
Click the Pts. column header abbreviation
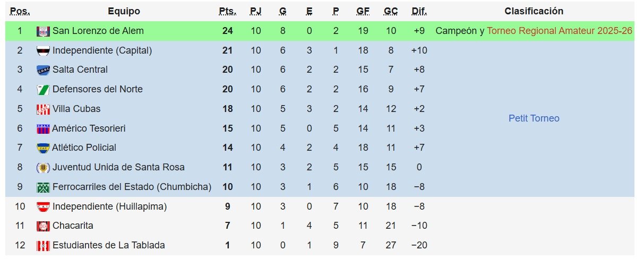[x=228, y=11]
